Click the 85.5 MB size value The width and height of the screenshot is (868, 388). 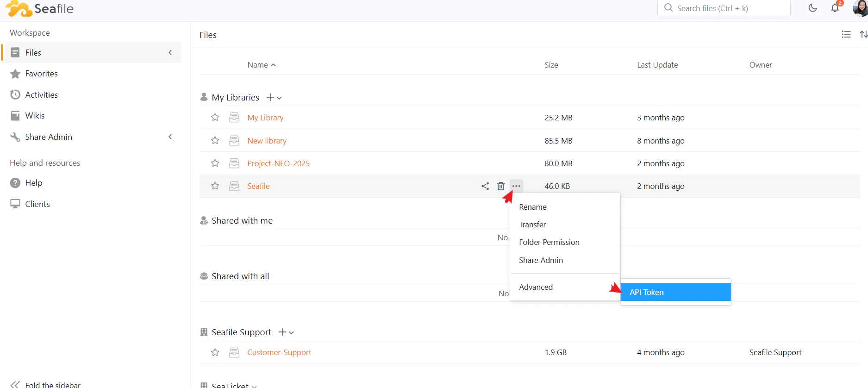click(x=558, y=141)
